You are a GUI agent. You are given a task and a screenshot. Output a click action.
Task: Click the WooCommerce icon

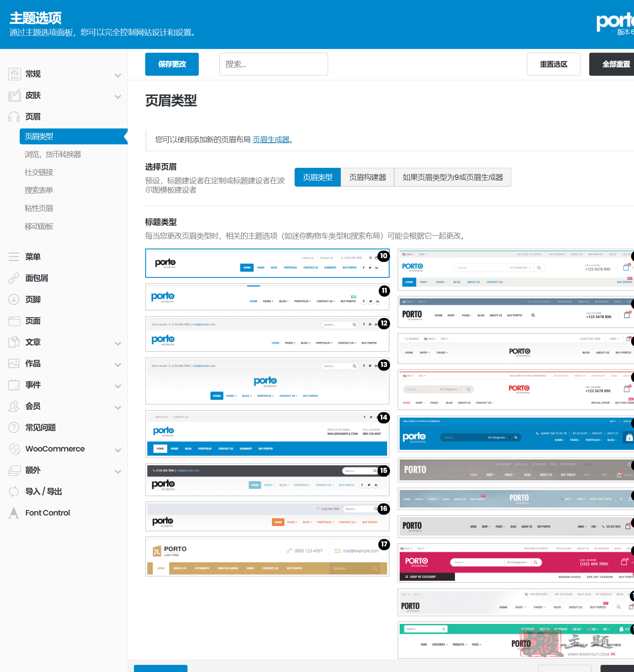14,449
